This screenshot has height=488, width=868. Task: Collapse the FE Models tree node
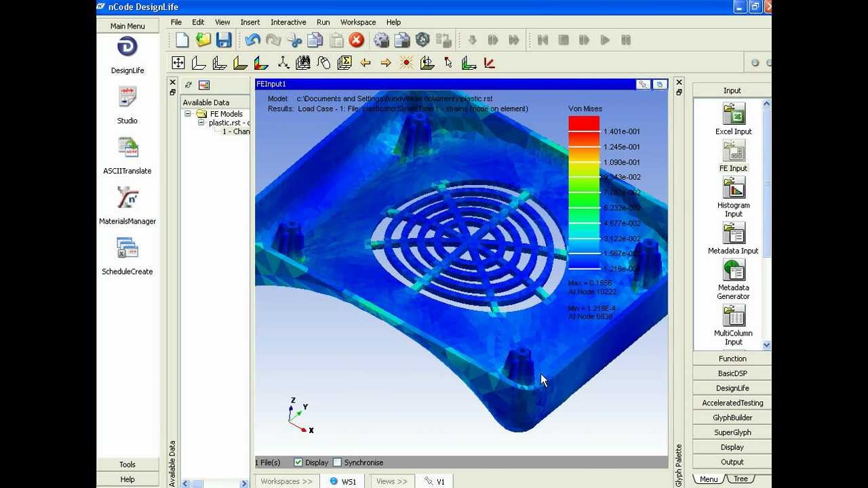click(x=188, y=114)
